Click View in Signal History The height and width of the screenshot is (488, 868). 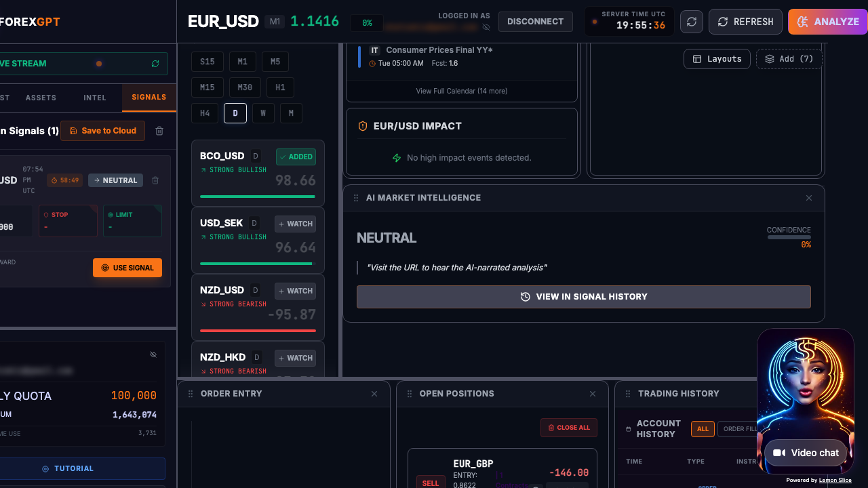pos(583,297)
